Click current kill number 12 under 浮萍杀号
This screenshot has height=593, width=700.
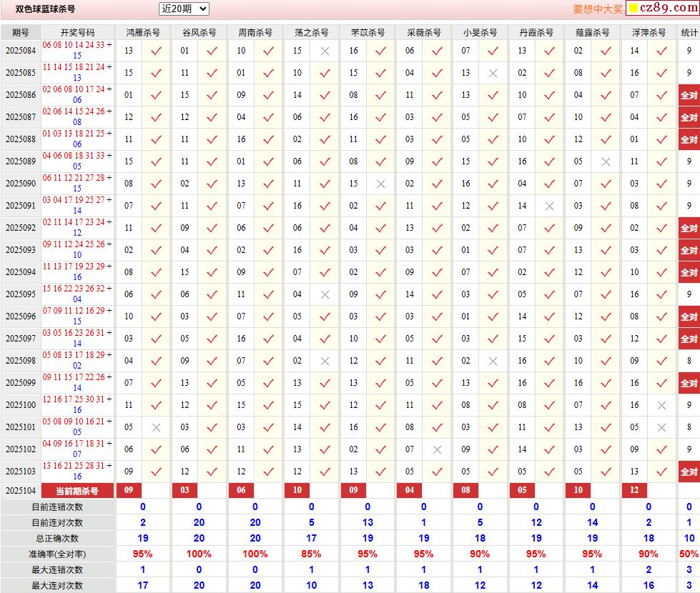(x=634, y=490)
